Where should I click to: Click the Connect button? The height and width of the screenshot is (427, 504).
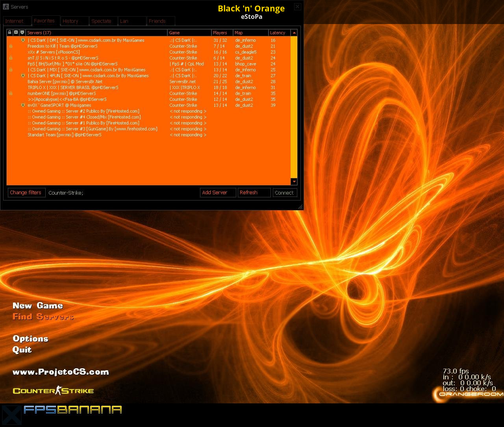tap(285, 193)
